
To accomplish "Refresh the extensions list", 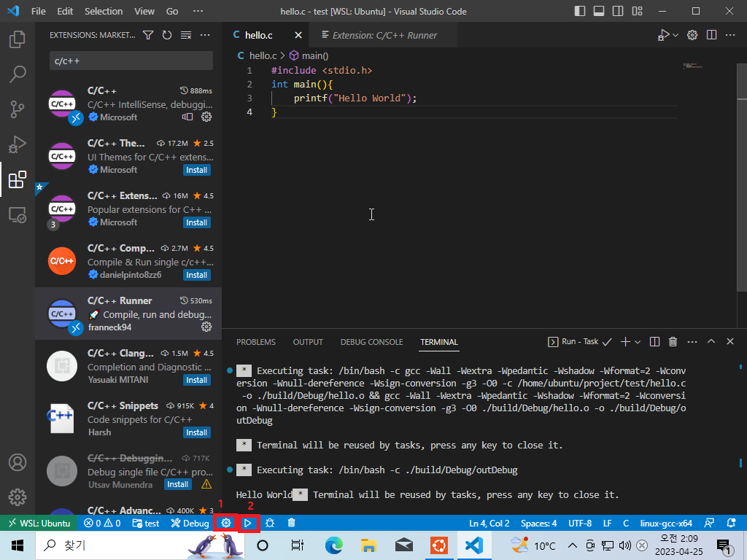I will [x=167, y=35].
